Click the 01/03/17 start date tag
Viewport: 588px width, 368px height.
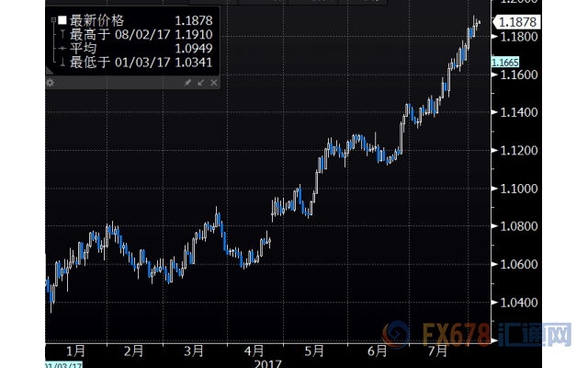[x=61, y=364]
